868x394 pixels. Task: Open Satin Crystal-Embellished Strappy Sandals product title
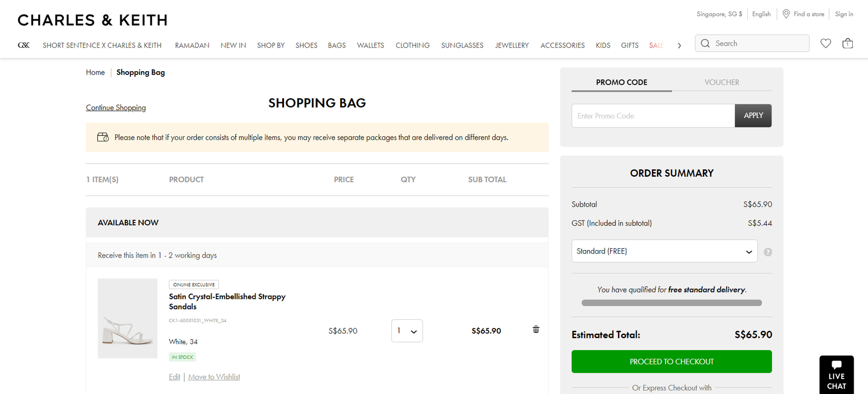pos(227,301)
